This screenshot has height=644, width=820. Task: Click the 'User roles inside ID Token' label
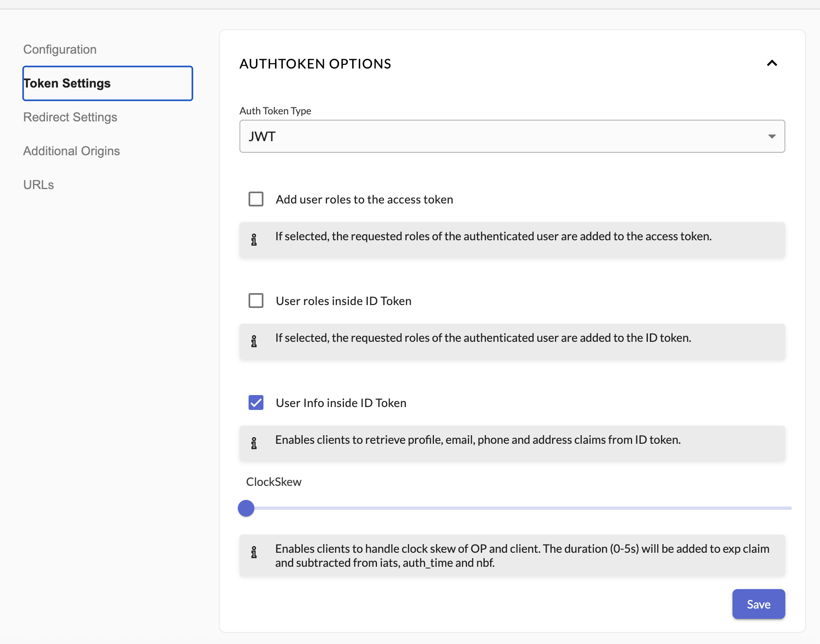344,301
